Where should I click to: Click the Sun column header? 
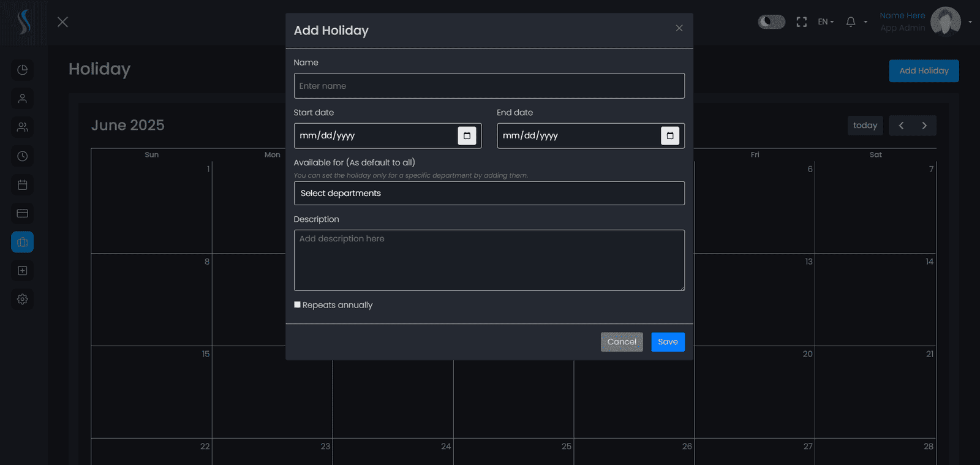pyautogui.click(x=152, y=155)
